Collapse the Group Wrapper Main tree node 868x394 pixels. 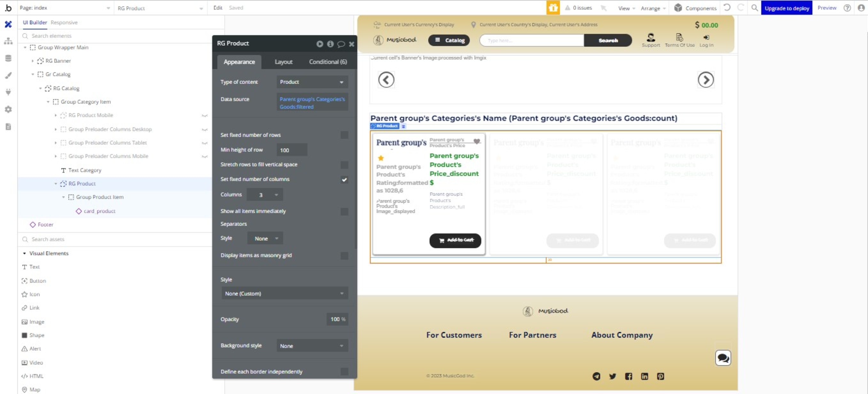25,48
